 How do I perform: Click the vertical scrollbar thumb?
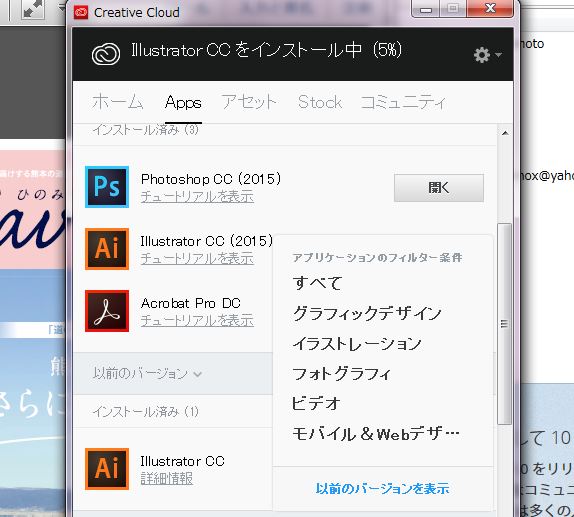coord(505,324)
